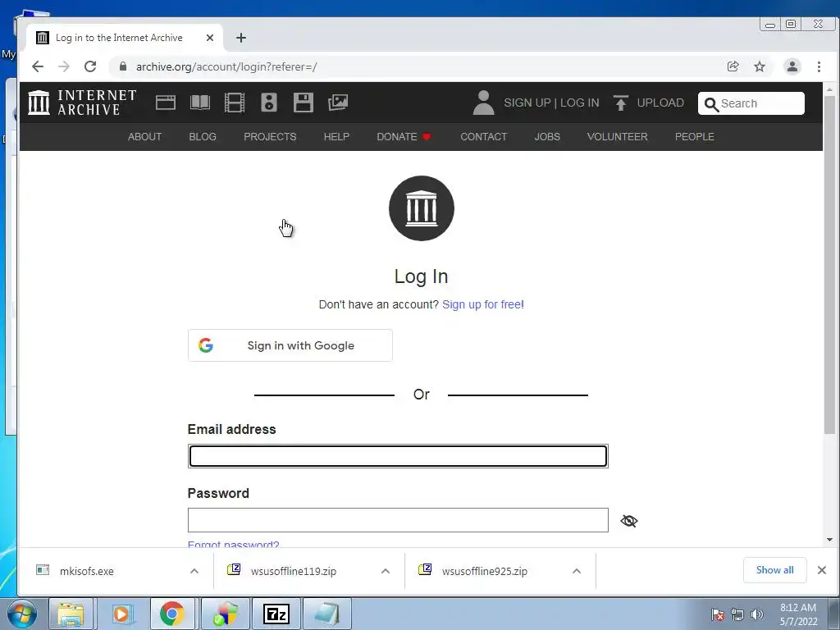This screenshot has width=840, height=630.
Task: Open a new tab with plus button
Action: 241,38
